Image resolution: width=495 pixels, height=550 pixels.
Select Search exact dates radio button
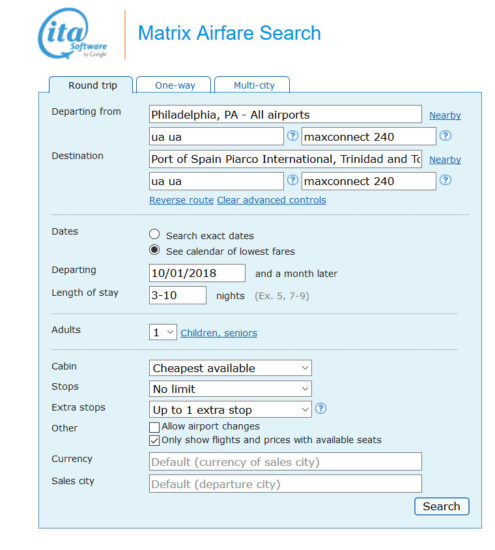point(154,234)
